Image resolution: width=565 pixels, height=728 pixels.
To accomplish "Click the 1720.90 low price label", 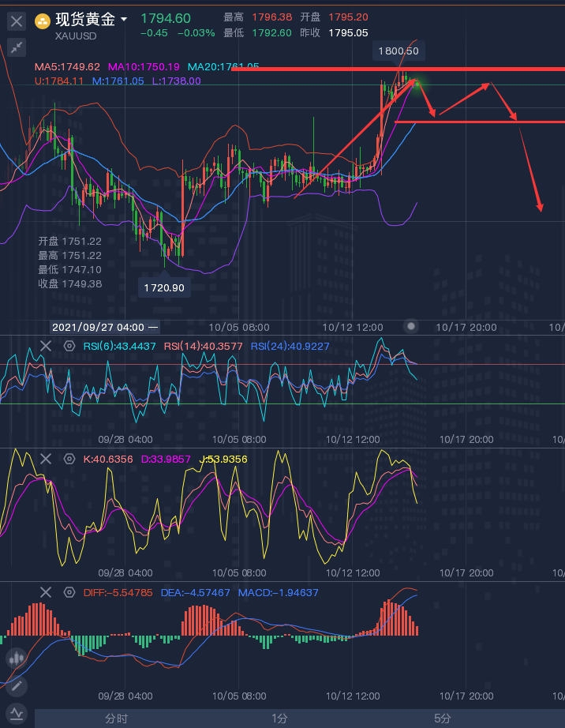I will (x=164, y=288).
